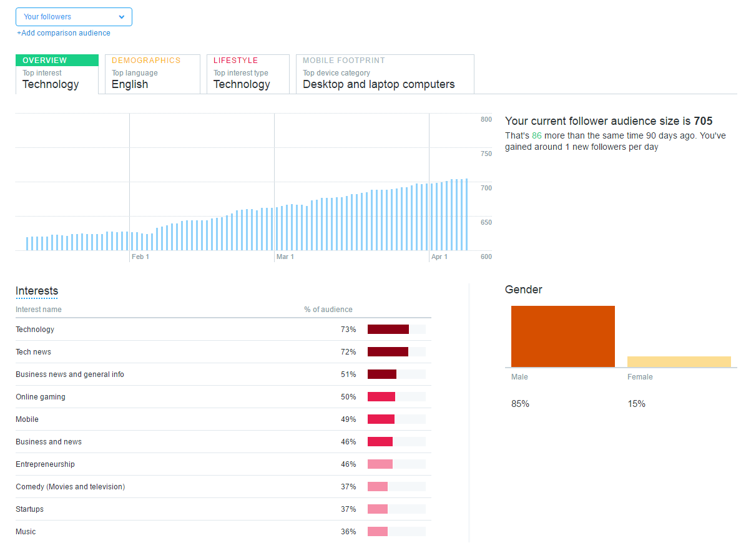This screenshot has width=756, height=548.
Task: Click the Feb 1 chart date marker
Action: tap(140, 257)
